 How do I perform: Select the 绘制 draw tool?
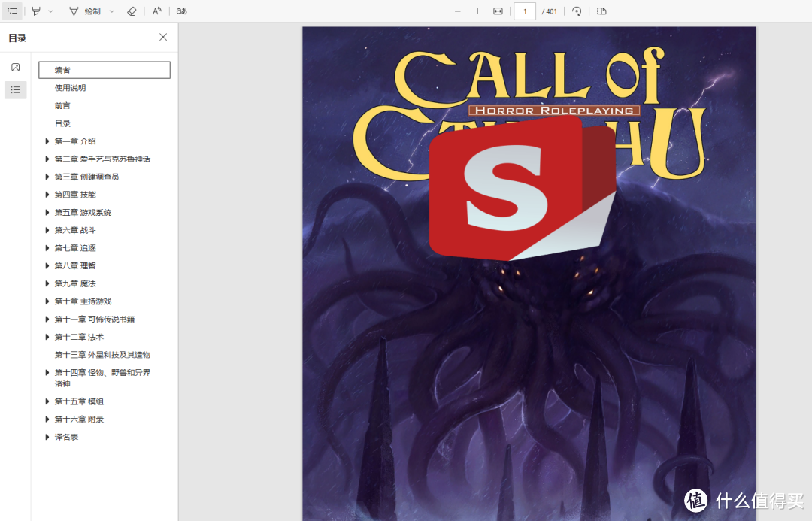click(x=84, y=11)
